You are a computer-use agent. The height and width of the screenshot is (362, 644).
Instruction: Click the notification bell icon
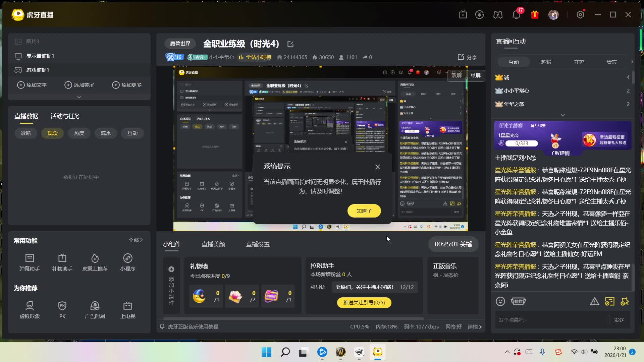point(516,15)
